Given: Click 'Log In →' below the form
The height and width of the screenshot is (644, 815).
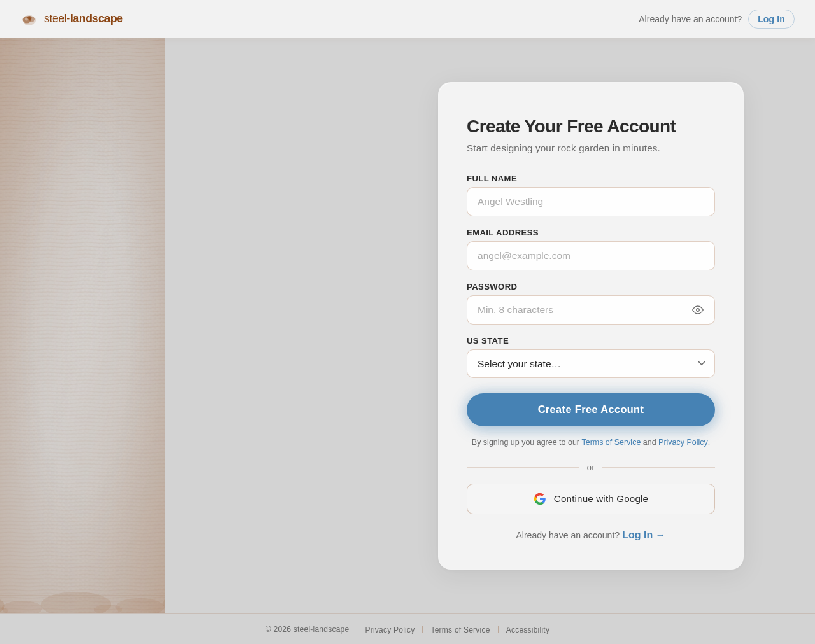Looking at the screenshot, I should click(x=643, y=534).
